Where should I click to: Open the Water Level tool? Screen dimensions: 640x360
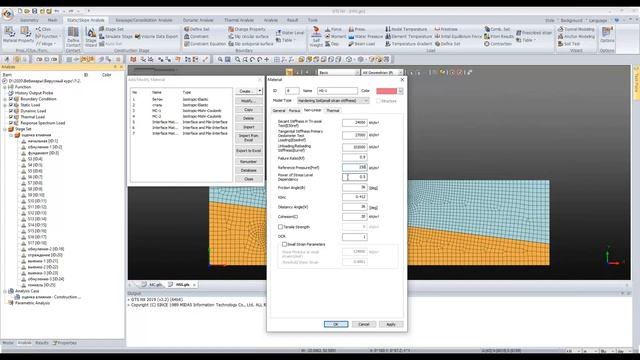click(x=290, y=33)
